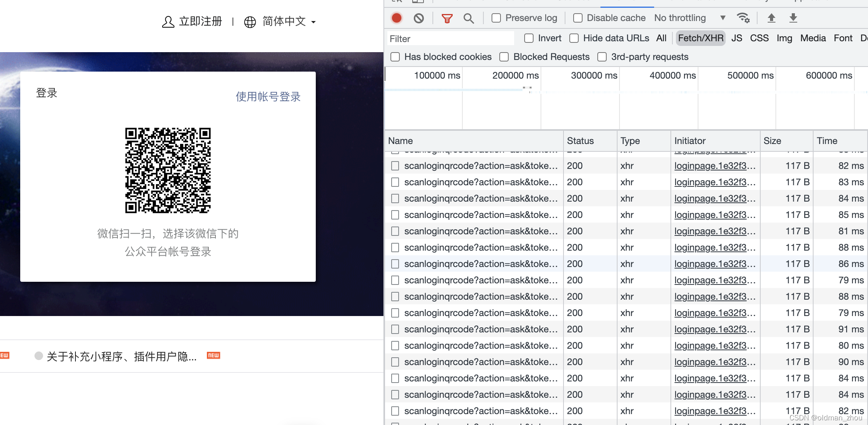Image resolution: width=868 pixels, height=425 pixels.
Task: Open network conditions wifi icon
Action: tap(743, 18)
